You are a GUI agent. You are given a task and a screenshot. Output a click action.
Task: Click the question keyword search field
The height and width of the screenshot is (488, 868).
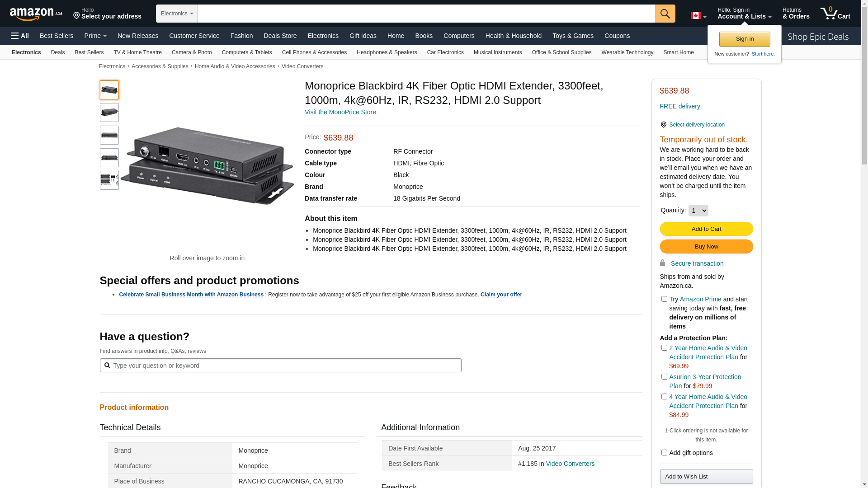point(280,366)
